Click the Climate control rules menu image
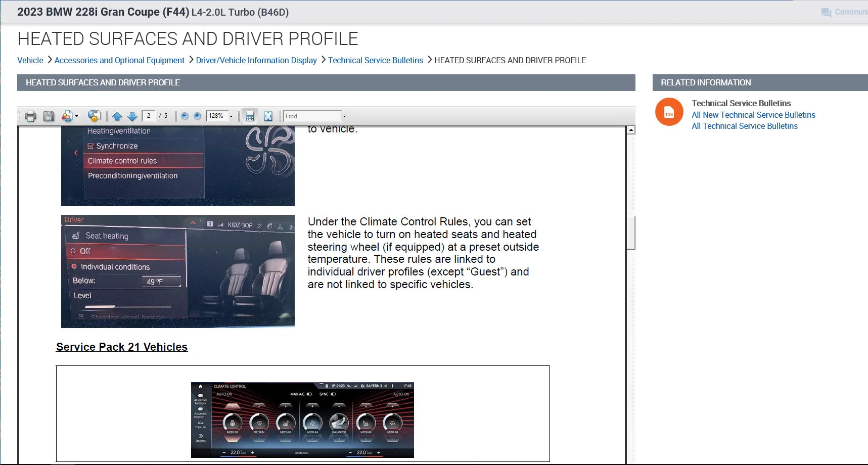This screenshot has width=868, height=465. click(x=178, y=166)
